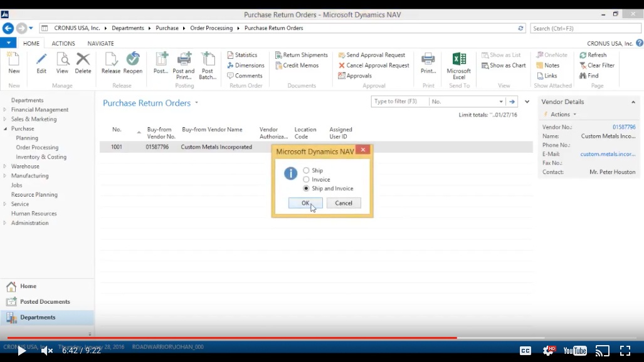Switch to the HOME ribbon tab

click(31, 43)
